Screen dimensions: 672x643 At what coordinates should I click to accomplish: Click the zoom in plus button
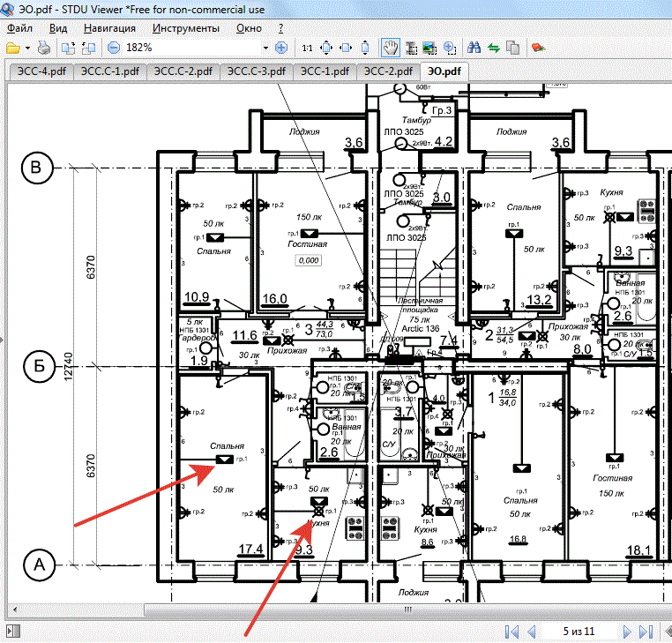click(x=281, y=47)
